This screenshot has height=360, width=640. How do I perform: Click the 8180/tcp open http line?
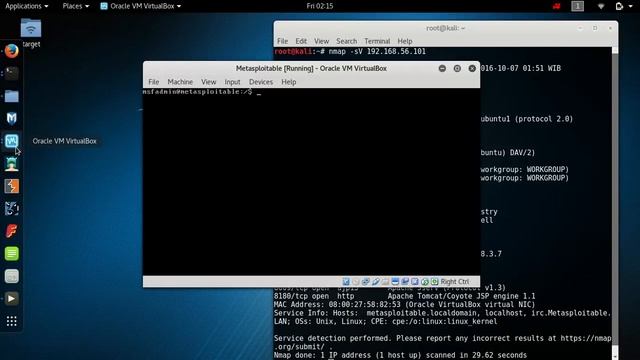click(x=404, y=296)
